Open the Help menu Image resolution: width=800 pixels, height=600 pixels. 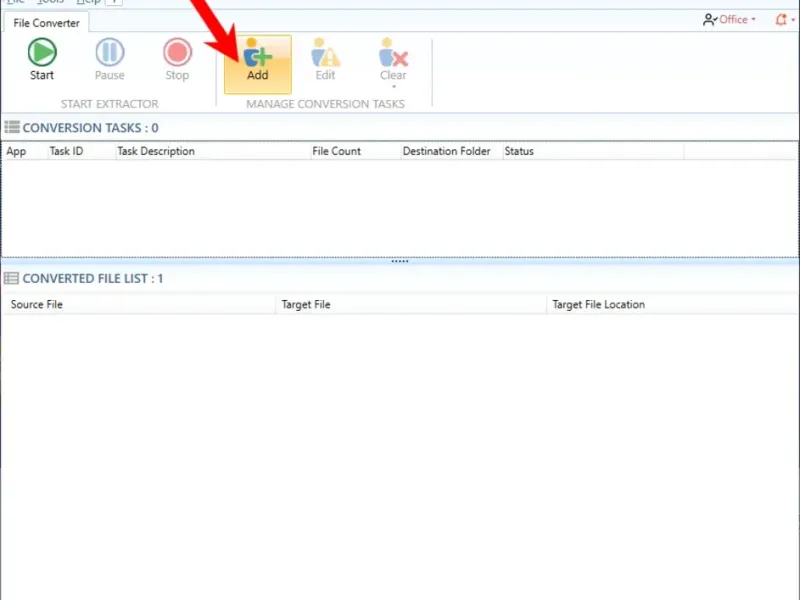point(88,2)
